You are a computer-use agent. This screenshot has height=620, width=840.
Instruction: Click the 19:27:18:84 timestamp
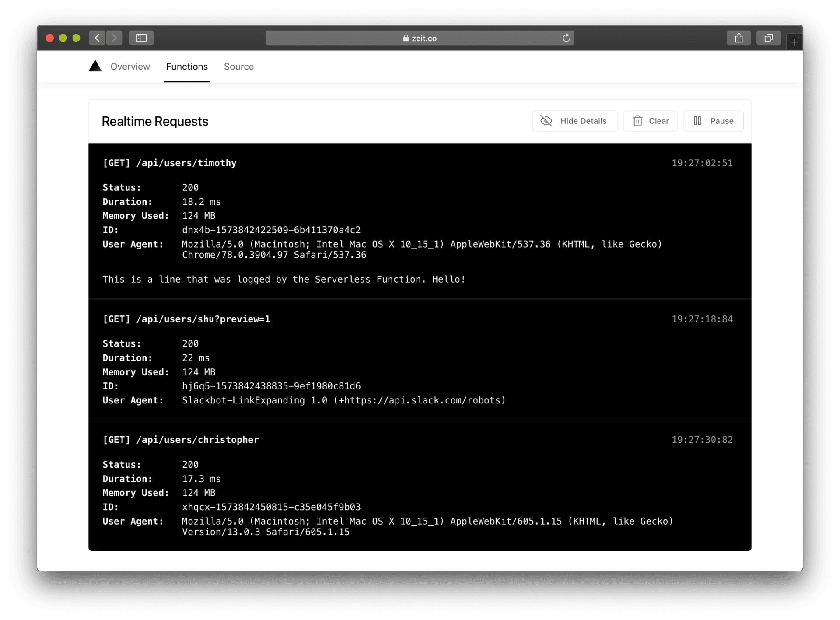(702, 319)
